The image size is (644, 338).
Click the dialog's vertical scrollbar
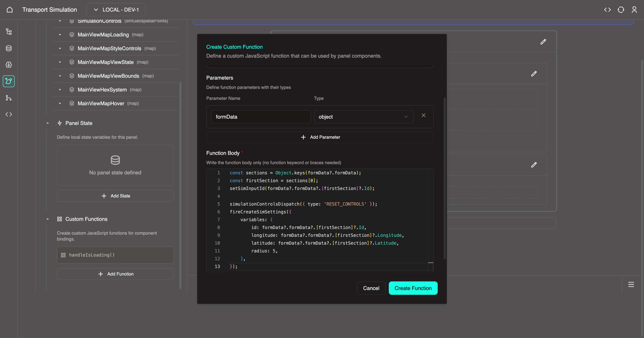(x=444, y=178)
